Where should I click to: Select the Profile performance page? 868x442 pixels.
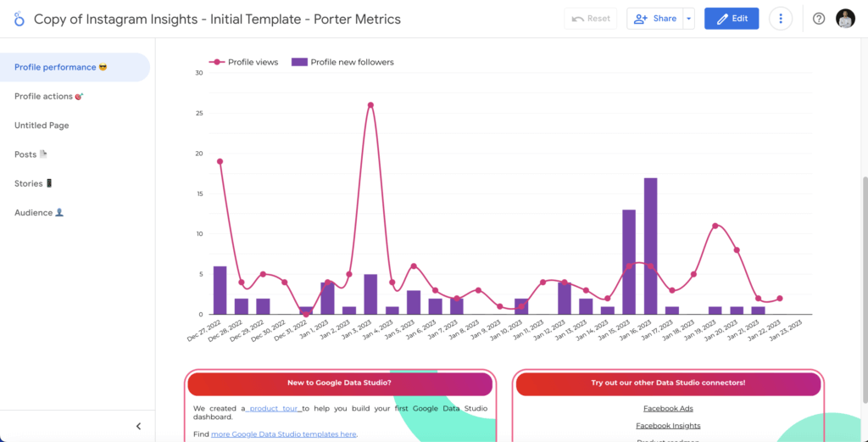[x=75, y=67]
